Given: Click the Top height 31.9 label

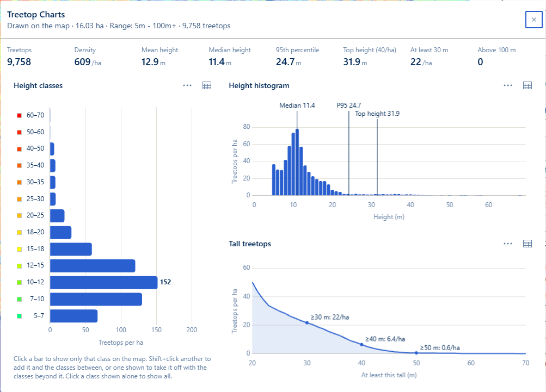Looking at the screenshot, I should click(377, 114).
